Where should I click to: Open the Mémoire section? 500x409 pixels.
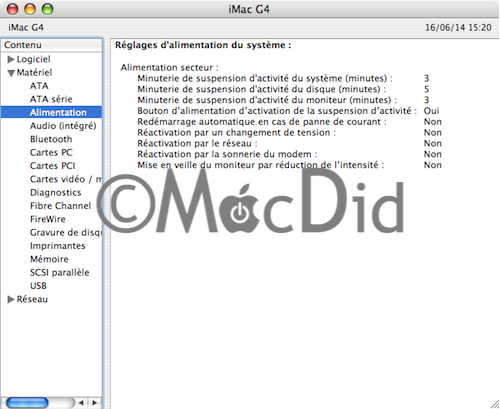click(x=49, y=259)
